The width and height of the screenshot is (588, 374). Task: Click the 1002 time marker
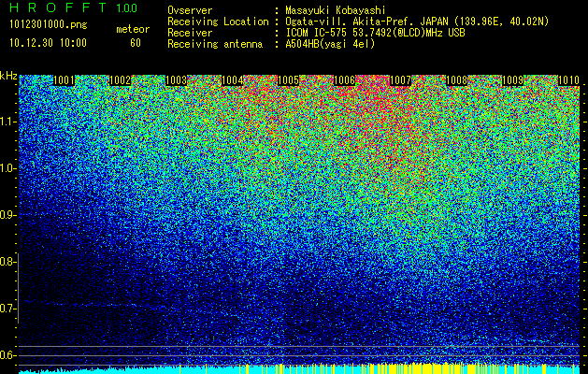[120, 80]
